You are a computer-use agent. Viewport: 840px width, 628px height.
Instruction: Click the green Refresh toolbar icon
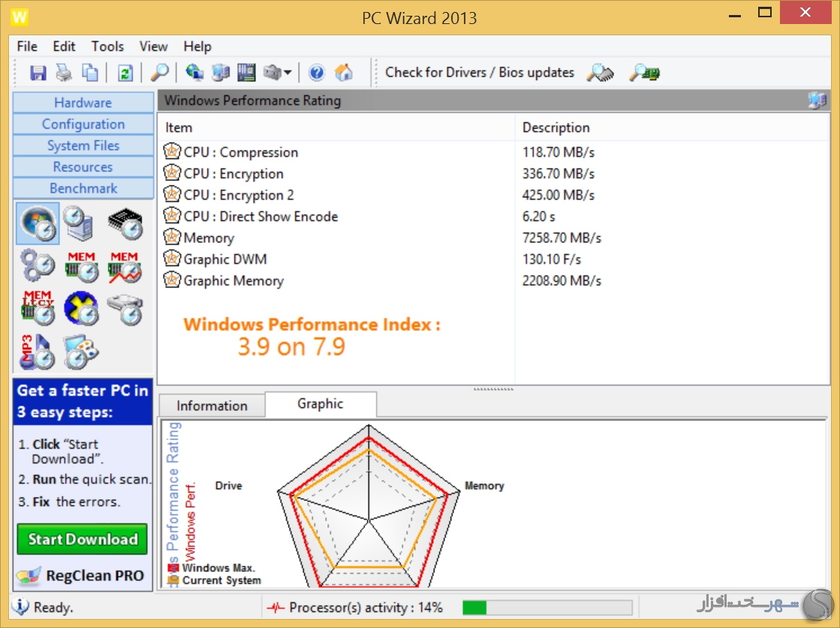(x=125, y=72)
